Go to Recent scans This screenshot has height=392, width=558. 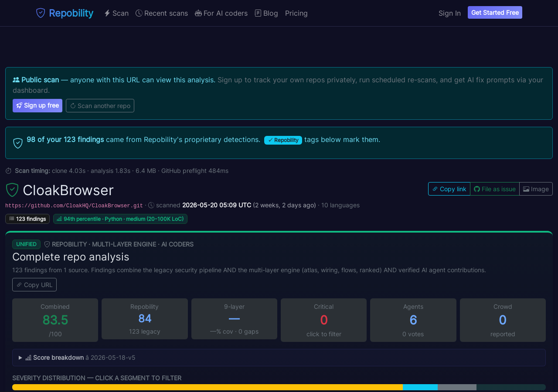[162, 13]
